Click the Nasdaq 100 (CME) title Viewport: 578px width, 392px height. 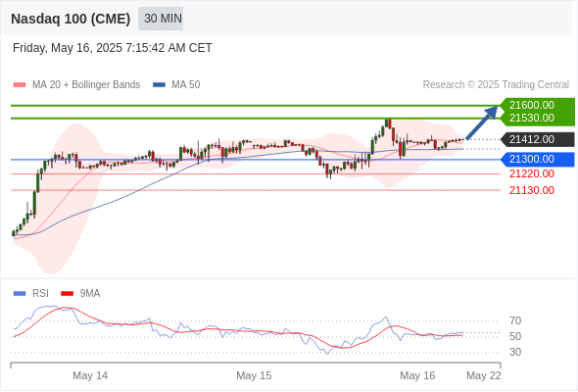tap(71, 19)
